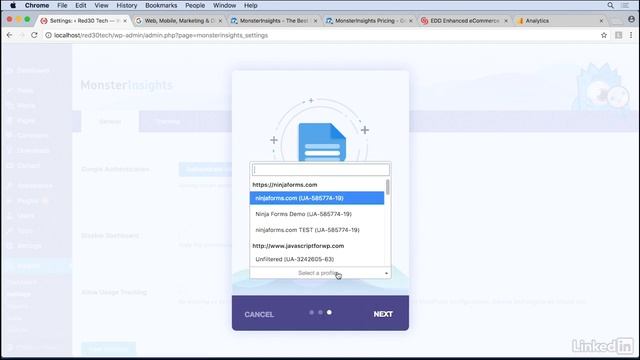The height and width of the screenshot is (360, 640).
Task: Open the Window menu
Action: tap(224, 5)
